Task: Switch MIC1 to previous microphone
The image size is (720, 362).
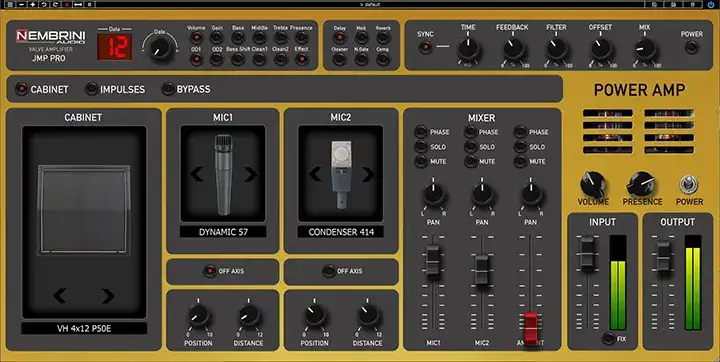Action: [197, 175]
